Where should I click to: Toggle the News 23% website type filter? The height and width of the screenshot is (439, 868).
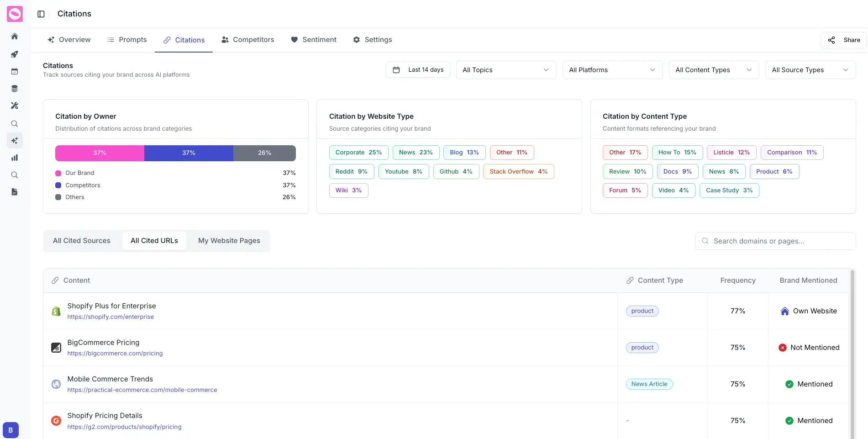point(415,152)
